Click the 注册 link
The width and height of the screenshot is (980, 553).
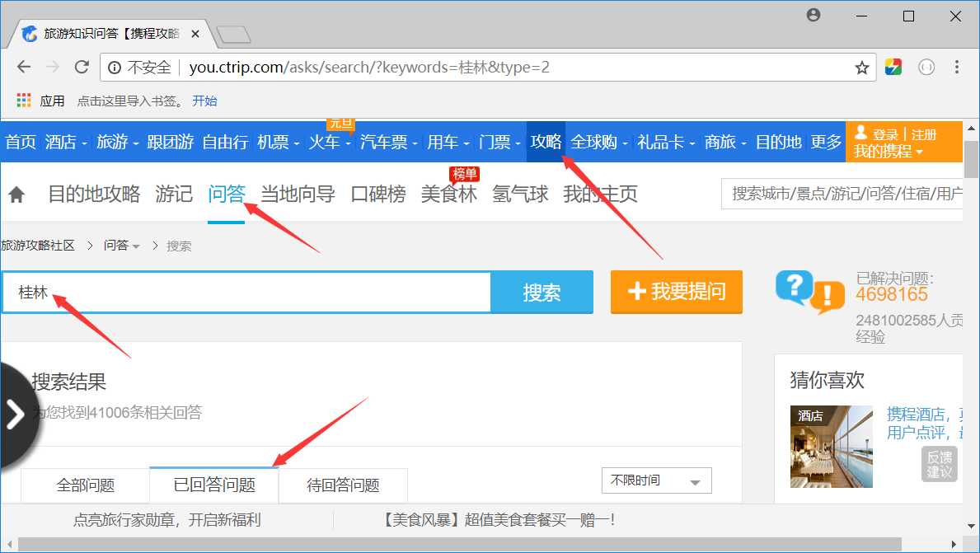pos(924,134)
